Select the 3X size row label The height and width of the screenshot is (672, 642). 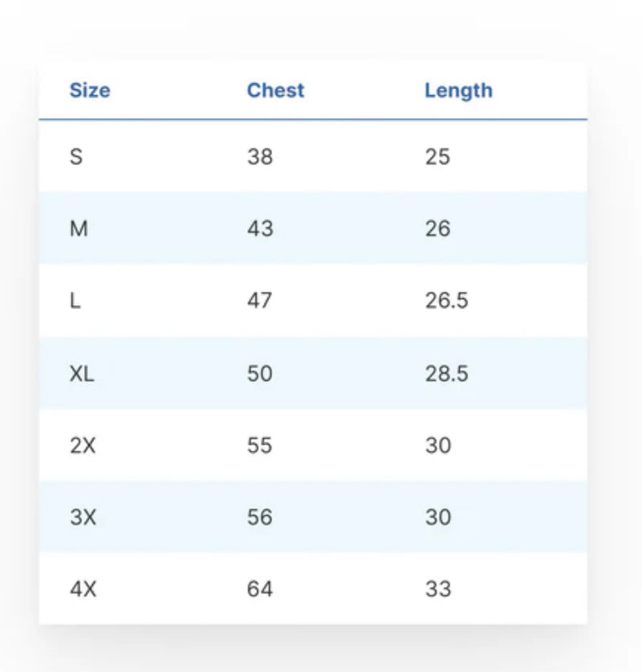point(83,517)
